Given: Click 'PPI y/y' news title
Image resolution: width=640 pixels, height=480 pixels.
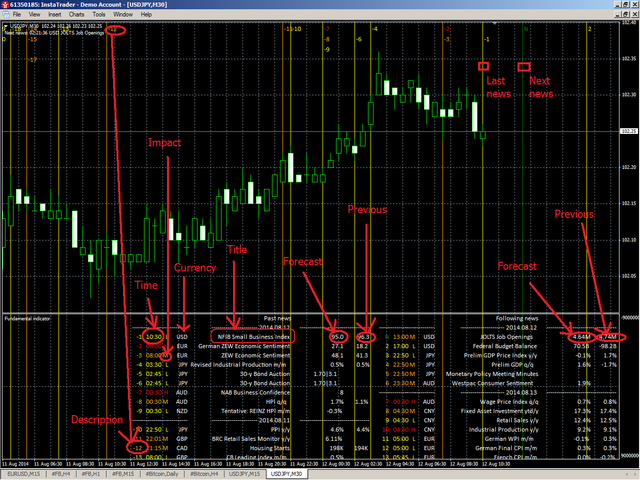Looking at the screenshot, I should 280,429.
